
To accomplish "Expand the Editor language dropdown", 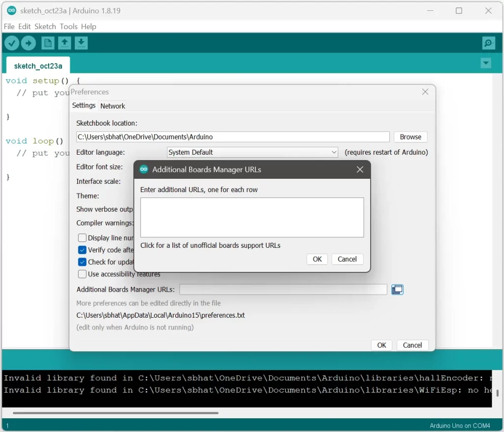I will click(252, 152).
